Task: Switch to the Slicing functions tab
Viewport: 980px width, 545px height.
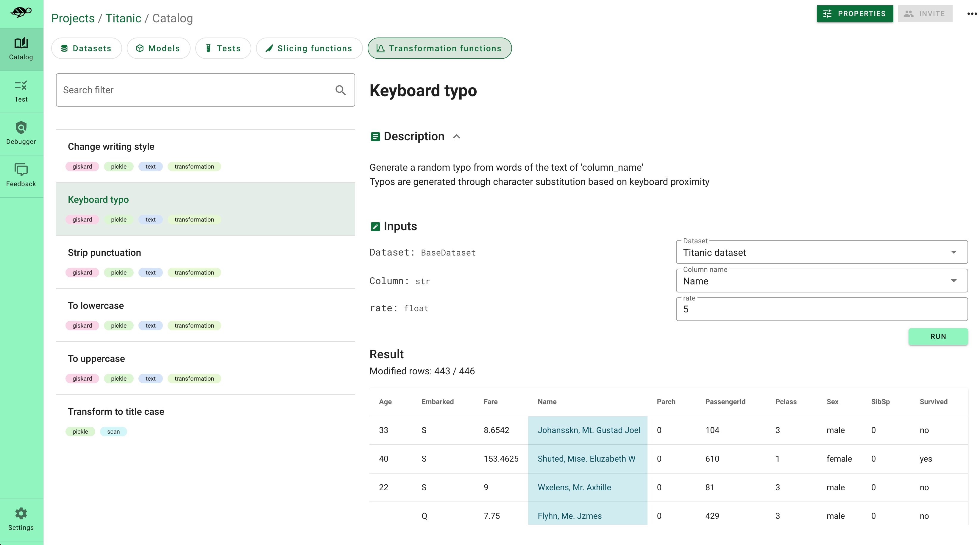Action: point(309,48)
